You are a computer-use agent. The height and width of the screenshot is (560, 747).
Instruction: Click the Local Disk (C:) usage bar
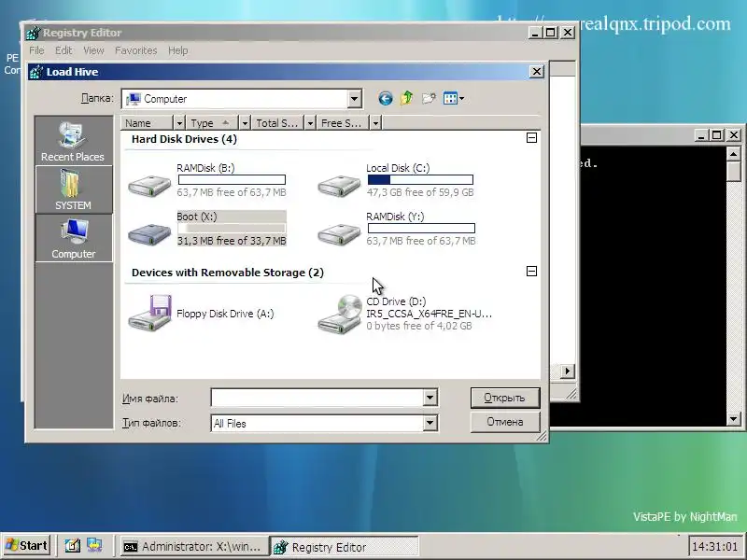[420, 179]
